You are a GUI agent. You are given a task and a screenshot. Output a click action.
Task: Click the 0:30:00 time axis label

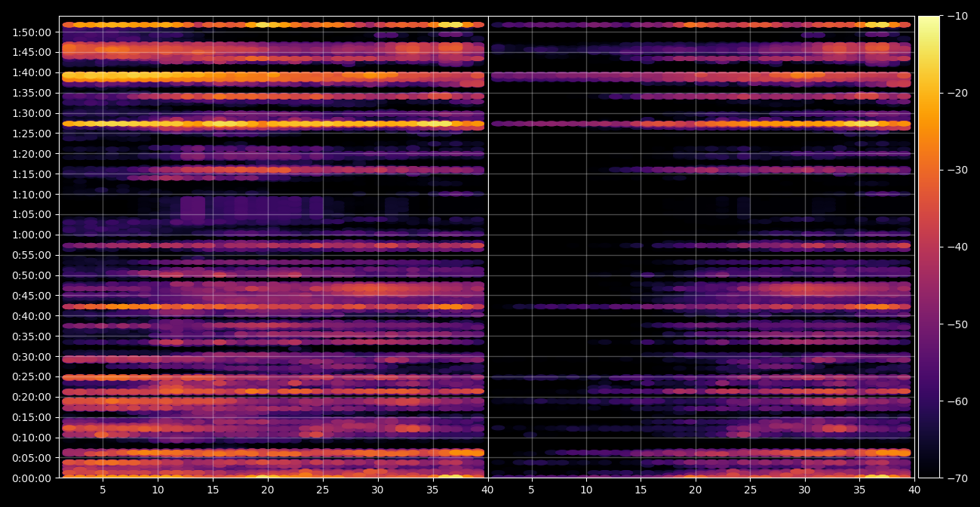pos(31,356)
